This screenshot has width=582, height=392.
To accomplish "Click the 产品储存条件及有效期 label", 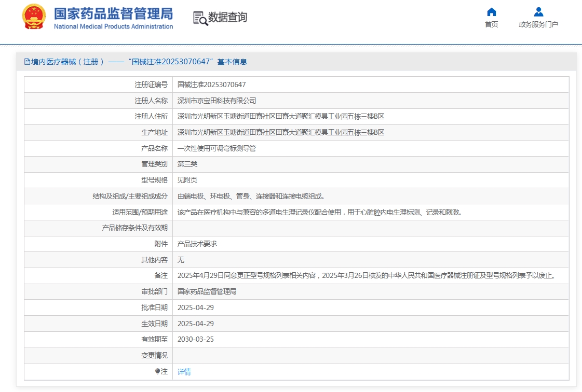I will click(135, 228).
